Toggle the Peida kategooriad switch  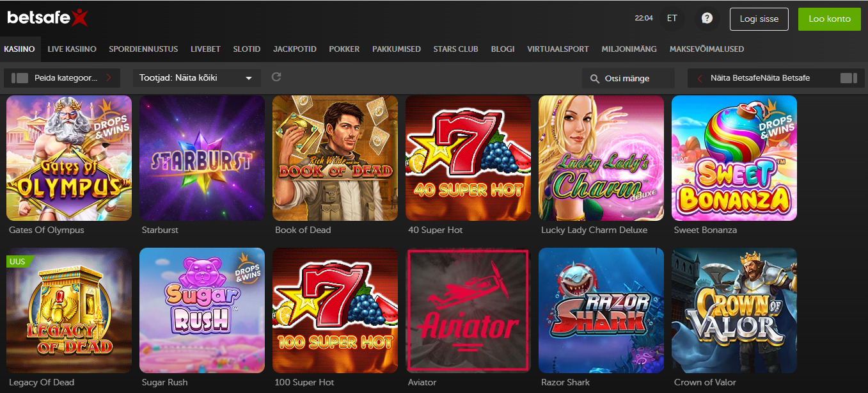(x=20, y=78)
